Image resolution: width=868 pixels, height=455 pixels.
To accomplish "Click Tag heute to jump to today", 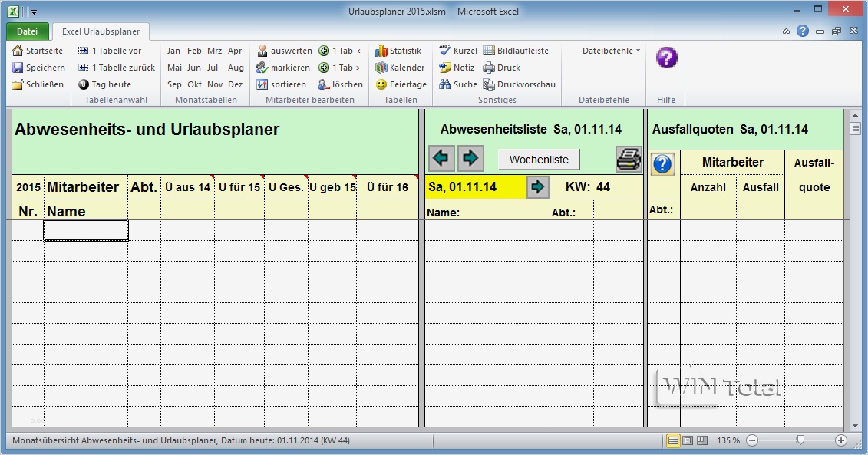I will coord(102,84).
